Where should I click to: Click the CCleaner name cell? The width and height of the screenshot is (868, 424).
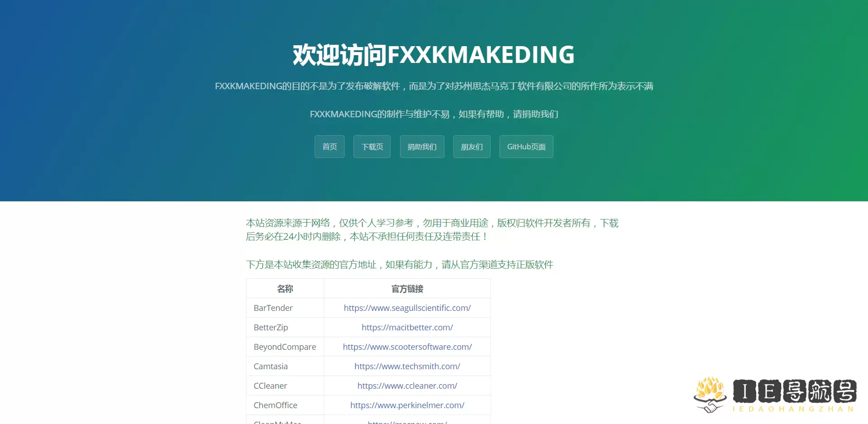(x=270, y=386)
